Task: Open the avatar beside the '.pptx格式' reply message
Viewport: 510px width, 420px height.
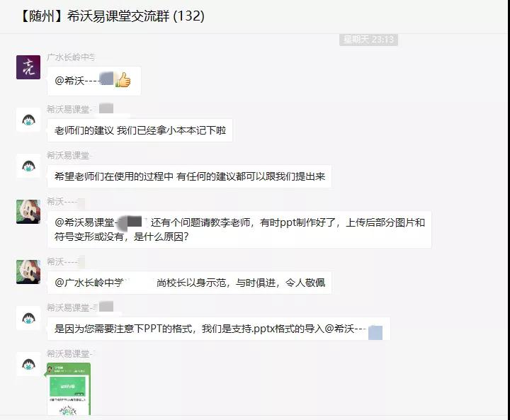Action: (28, 318)
